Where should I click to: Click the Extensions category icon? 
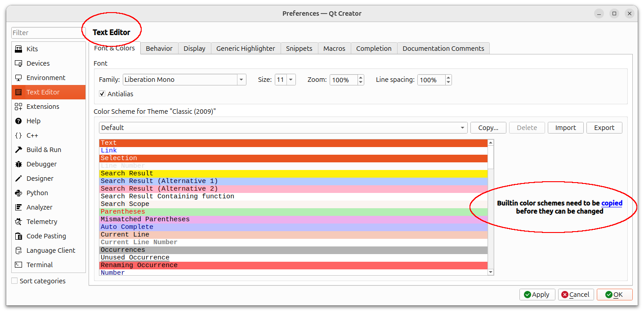click(x=18, y=107)
